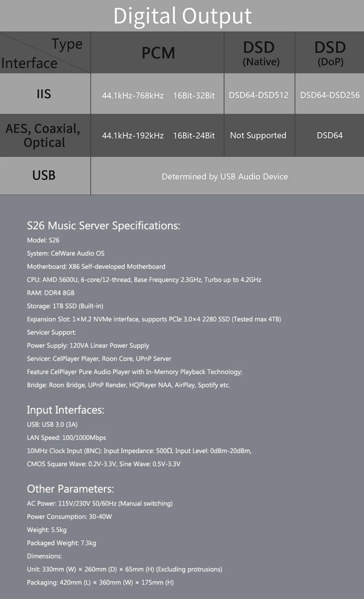Select the USB interface row label
The image size is (364, 599).
coord(44,176)
